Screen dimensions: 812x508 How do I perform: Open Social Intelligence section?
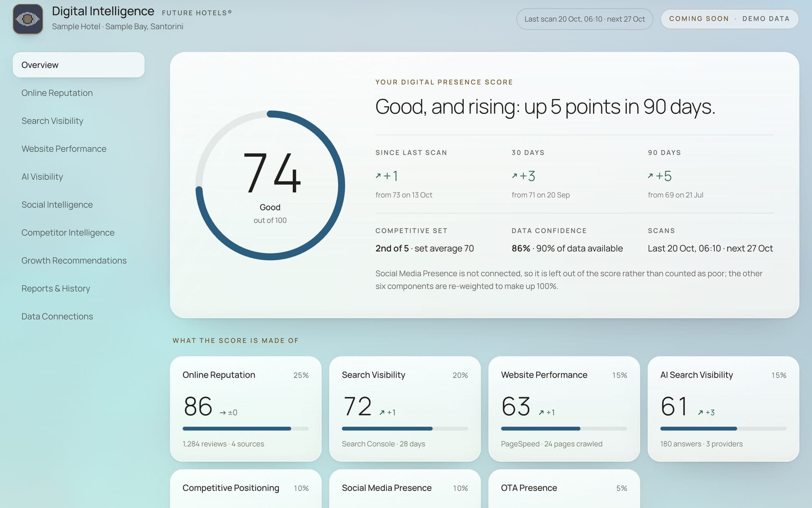point(78,205)
